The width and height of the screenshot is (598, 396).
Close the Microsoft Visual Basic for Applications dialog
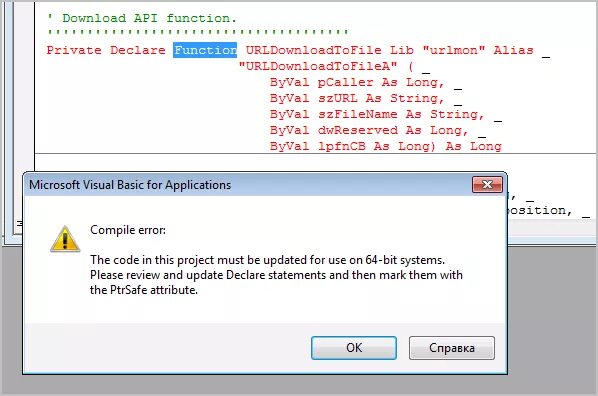coord(487,185)
